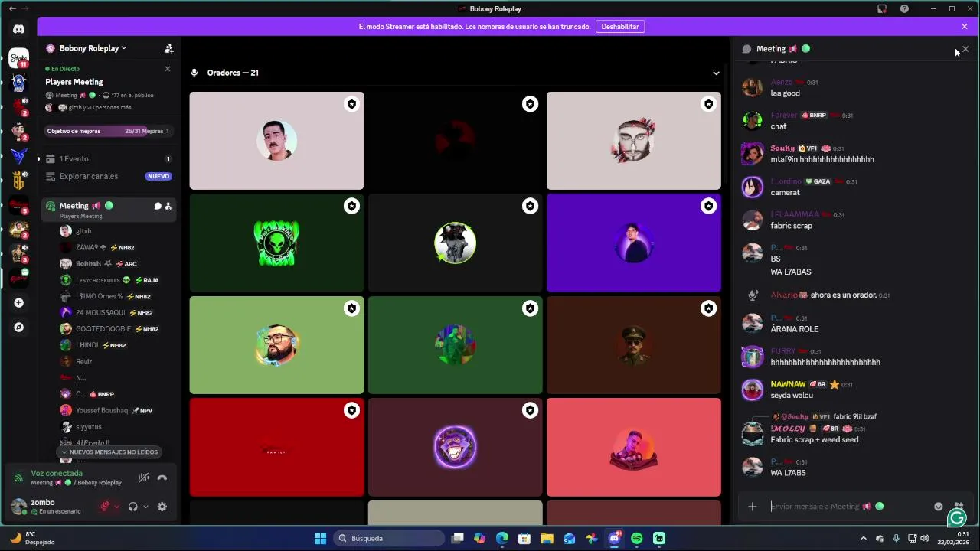Open microphone input options arrow

[116, 507]
